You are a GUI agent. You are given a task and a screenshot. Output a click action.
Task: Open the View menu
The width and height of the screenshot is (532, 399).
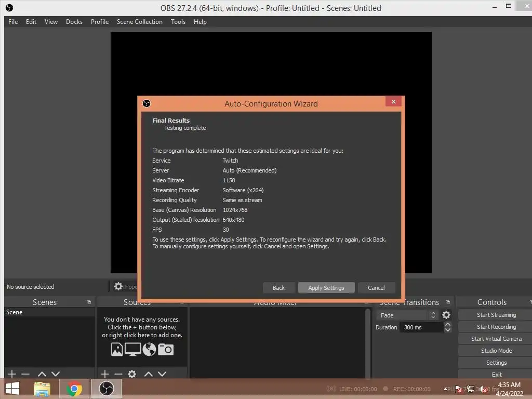51,22
